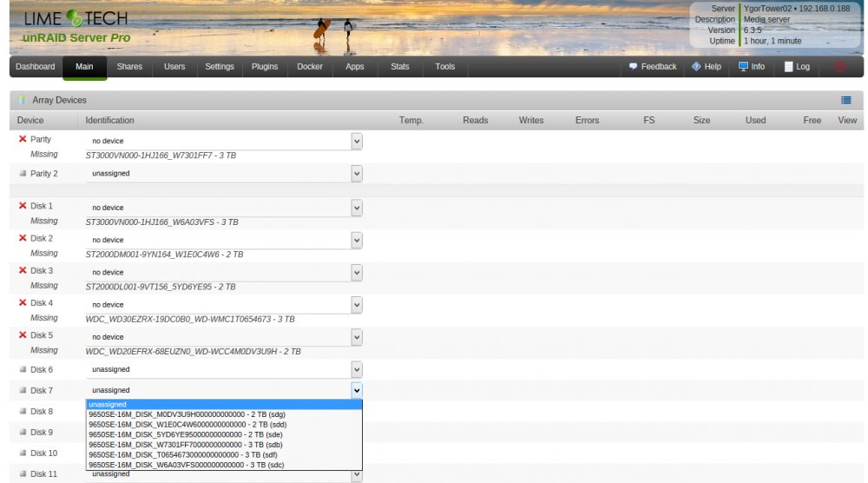Click the Feedback speech bubble icon

(633, 67)
